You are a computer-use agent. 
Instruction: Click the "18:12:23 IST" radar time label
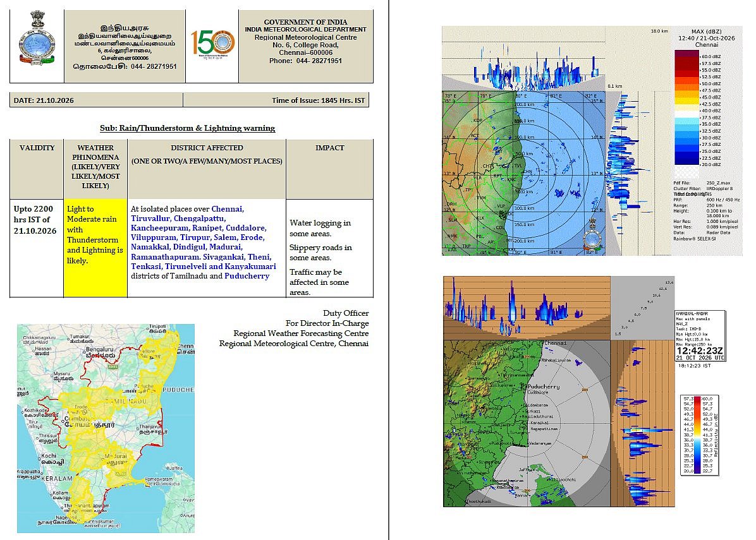pyautogui.click(x=695, y=366)
